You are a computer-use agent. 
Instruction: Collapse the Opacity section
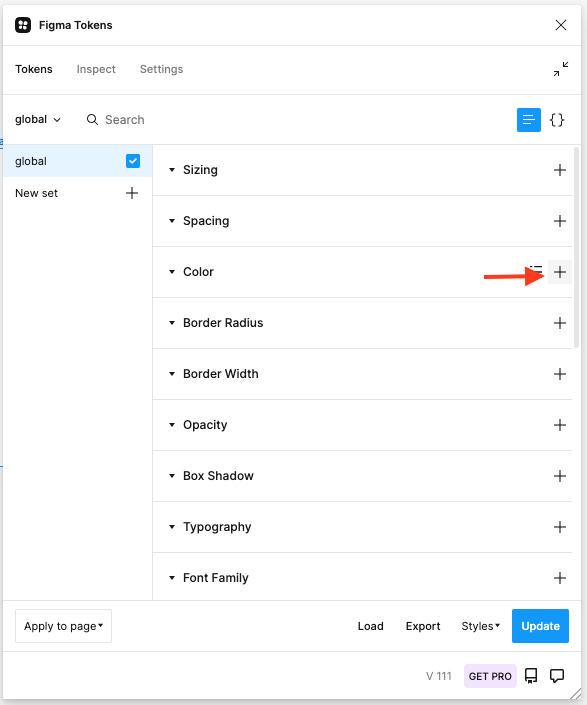172,425
